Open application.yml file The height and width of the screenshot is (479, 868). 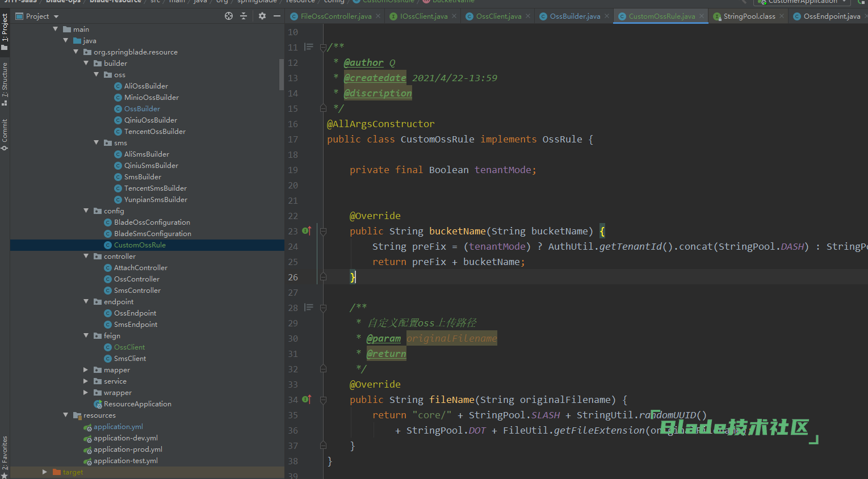[x=118, y=426]
